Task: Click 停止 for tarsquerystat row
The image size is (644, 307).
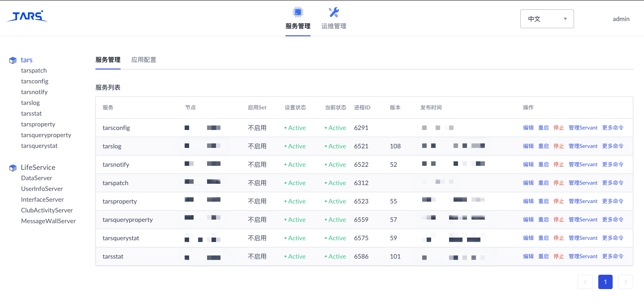Action: (559, 238)
